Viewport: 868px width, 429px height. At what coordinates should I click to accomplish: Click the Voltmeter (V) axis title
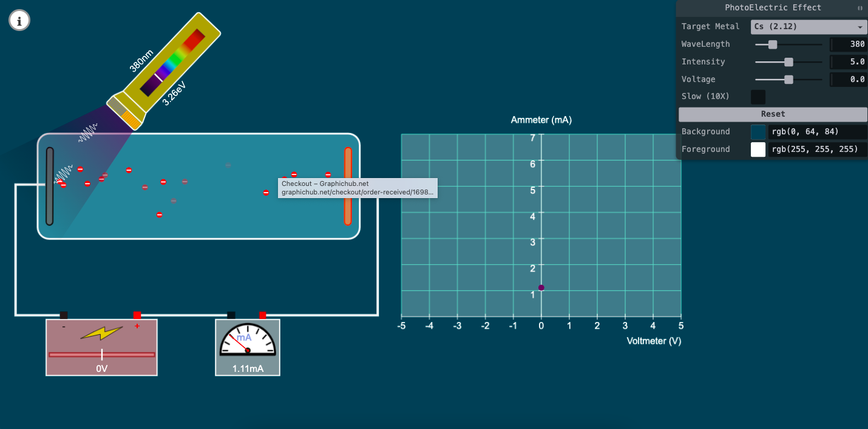(654, 341)
